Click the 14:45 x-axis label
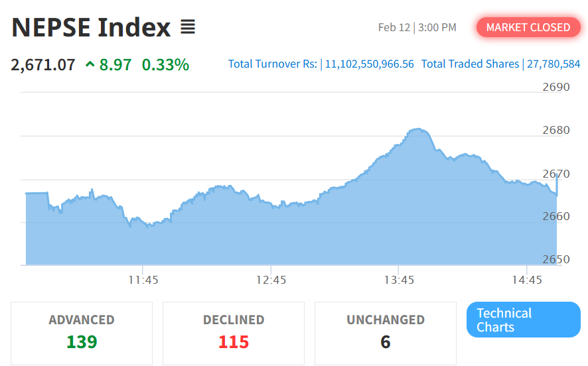 pyautogui.click(x=526, y=280)
